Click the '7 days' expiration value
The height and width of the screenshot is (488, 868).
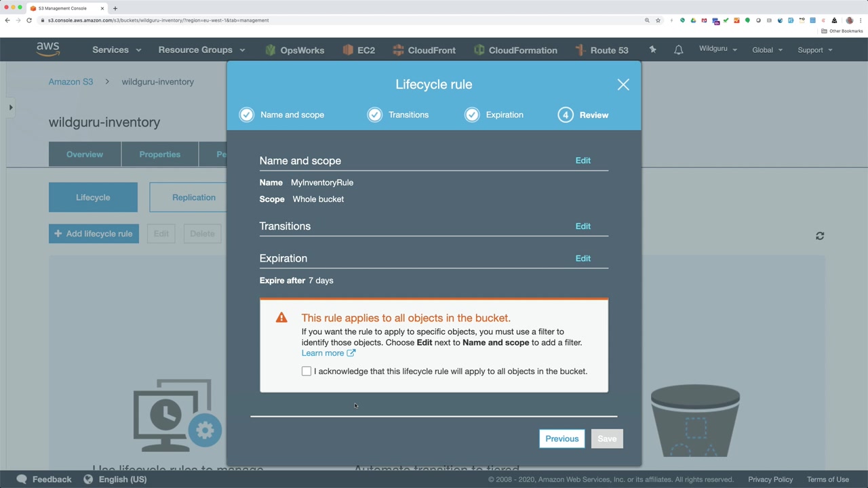click(x=321, y=281)
